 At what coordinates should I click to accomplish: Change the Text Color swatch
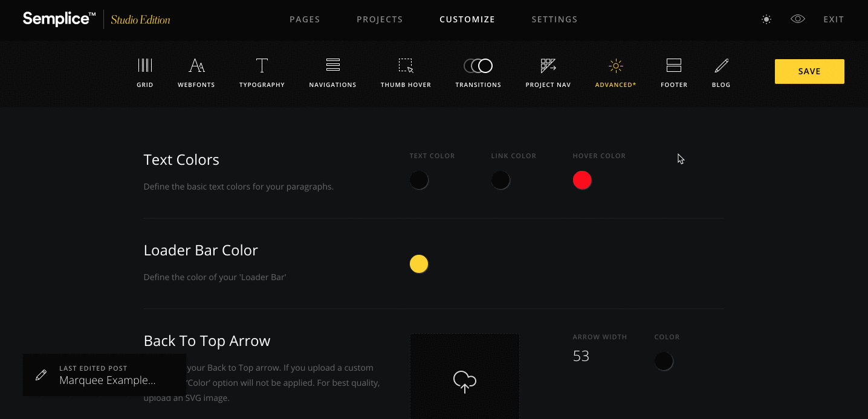coord(419,180)
